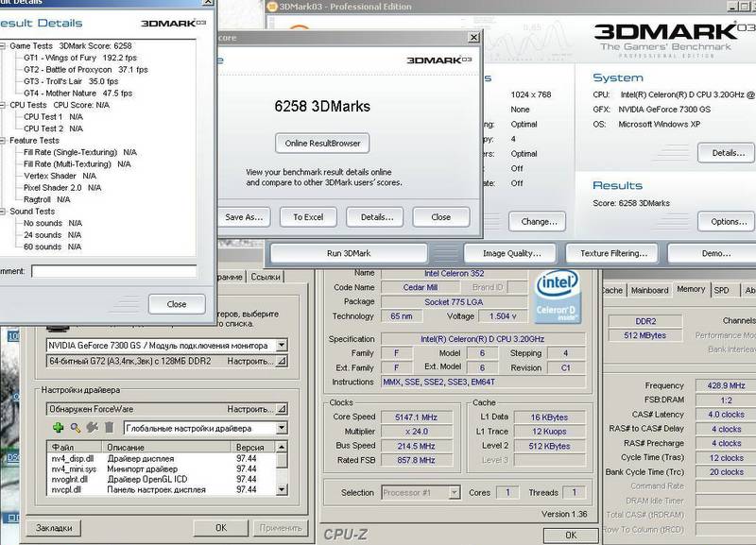Viewport: 756px width, 545px height.
Task: Select GT1 - Wings of Fury result row
Action: (x=80, y=58)
